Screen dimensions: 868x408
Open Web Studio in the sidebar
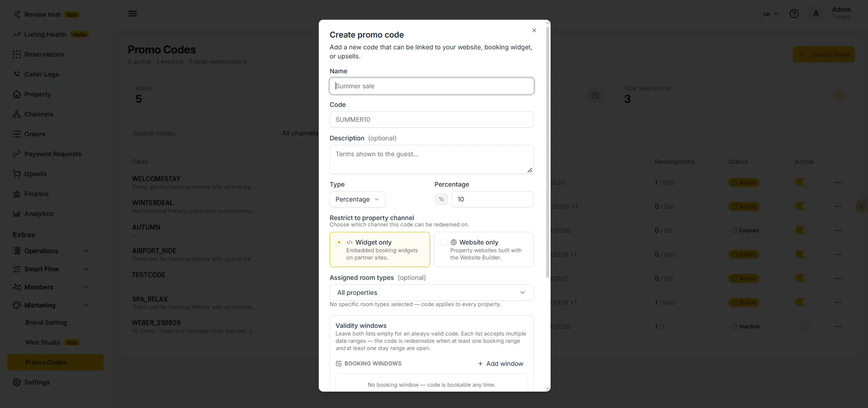tap(52, 342)
